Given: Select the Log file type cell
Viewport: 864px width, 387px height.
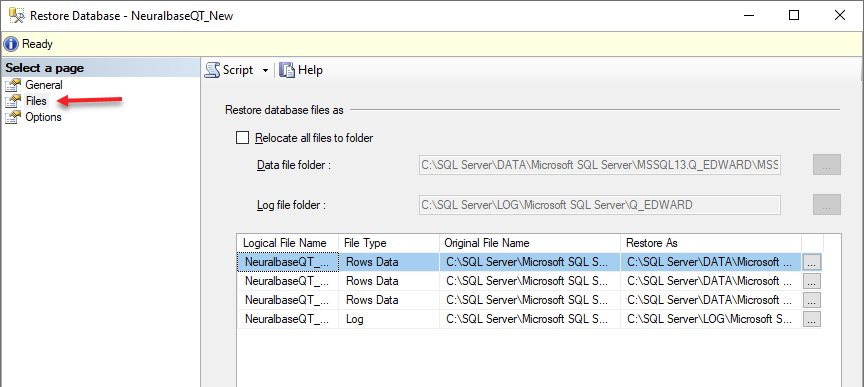Looking at the screenshot, I should pyautogui.click(x=389, y=319).
